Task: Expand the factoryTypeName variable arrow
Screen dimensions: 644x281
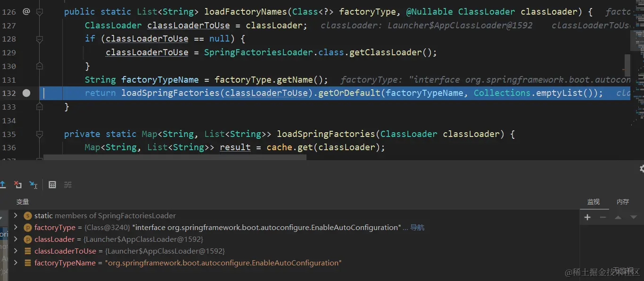Action: click(16, 263)
